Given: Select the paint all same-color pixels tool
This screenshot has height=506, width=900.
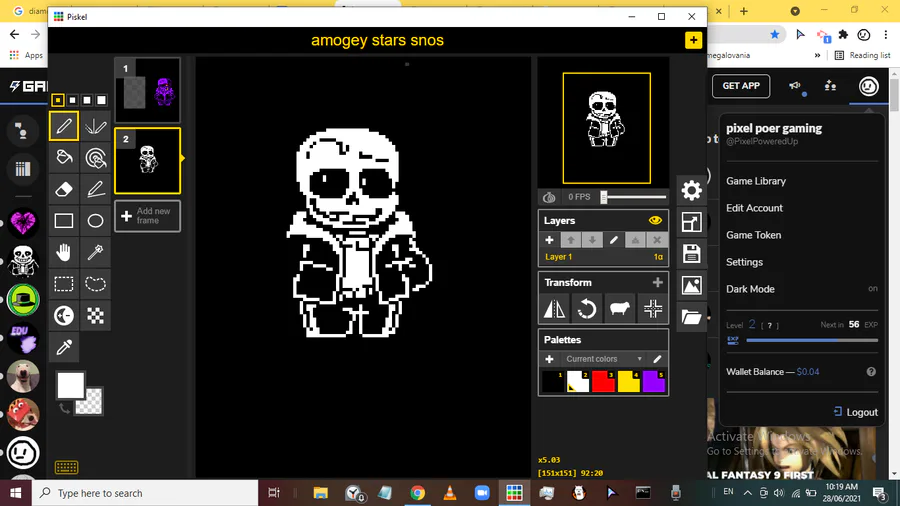Looking at the screenshot, I should [x=95, y=158].
